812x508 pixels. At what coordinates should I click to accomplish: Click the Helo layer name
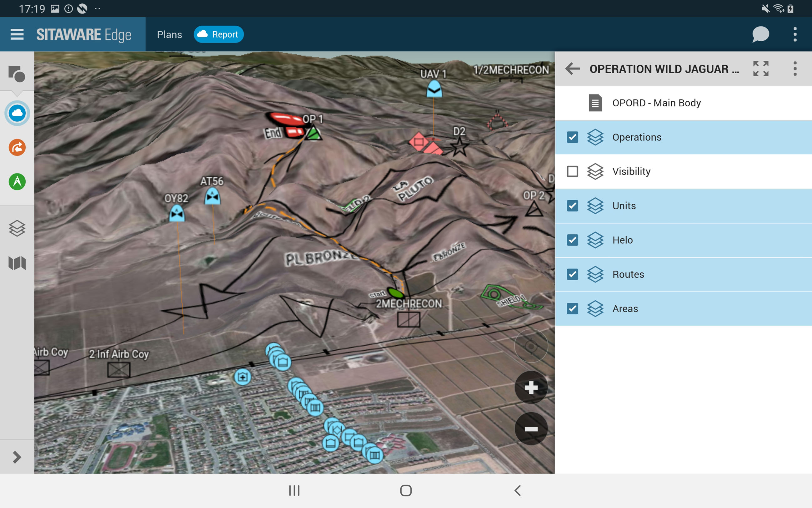tap(622, 240)
